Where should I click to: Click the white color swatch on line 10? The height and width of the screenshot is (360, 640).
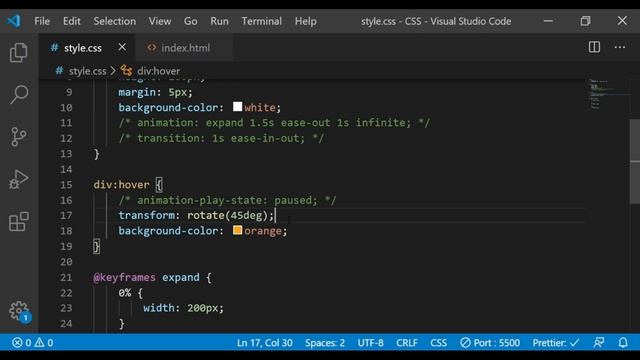pos(238,107)
